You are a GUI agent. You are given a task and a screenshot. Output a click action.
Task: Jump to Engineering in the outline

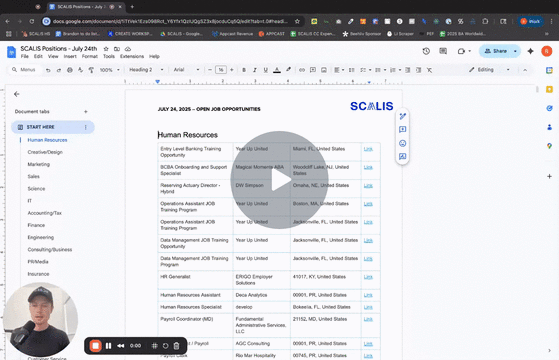(41, 237)
